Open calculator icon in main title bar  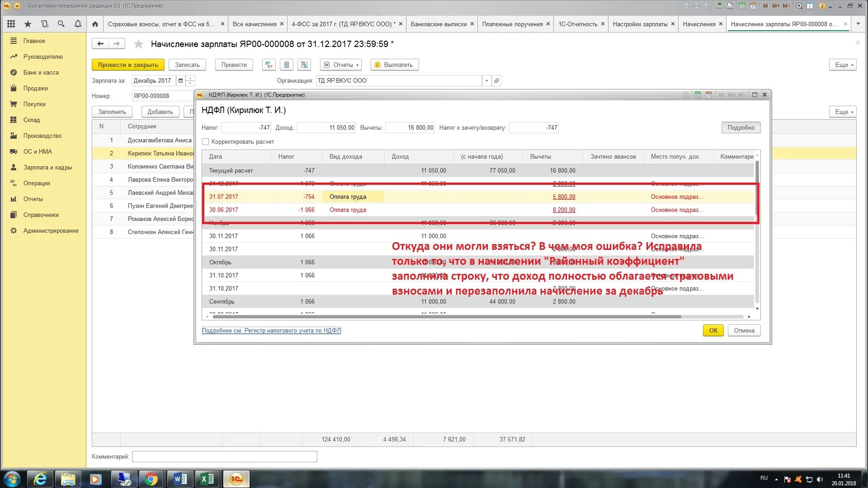point(742,6)
